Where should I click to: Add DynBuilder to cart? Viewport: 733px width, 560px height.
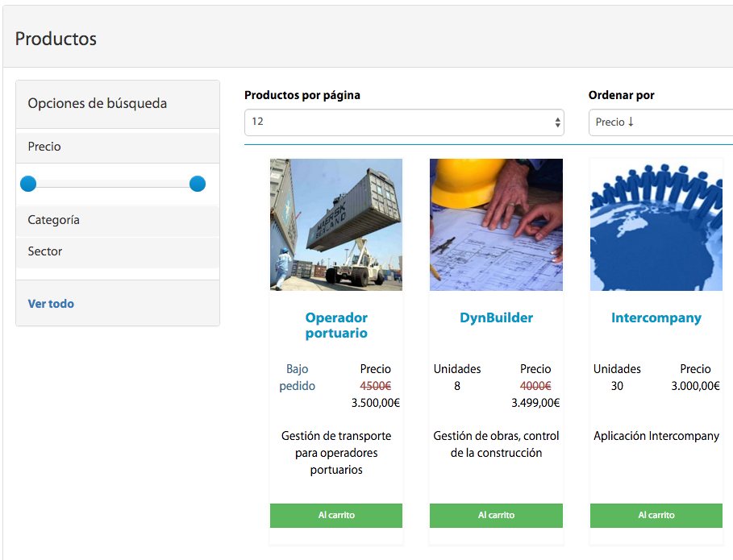coord(496,515)
